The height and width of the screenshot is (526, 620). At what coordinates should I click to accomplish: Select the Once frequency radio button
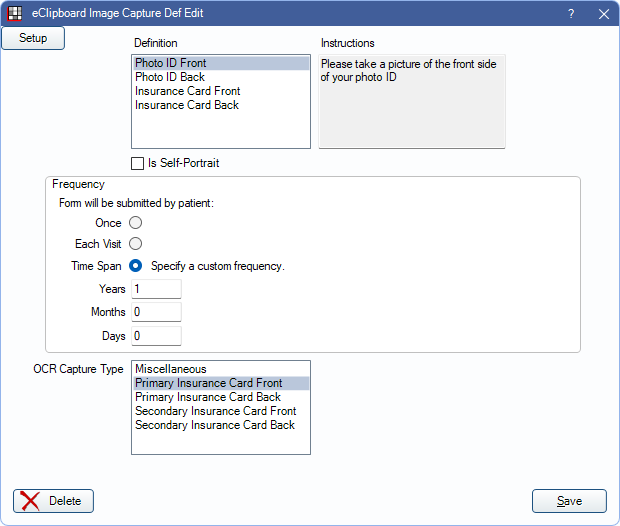click(136, 223)
